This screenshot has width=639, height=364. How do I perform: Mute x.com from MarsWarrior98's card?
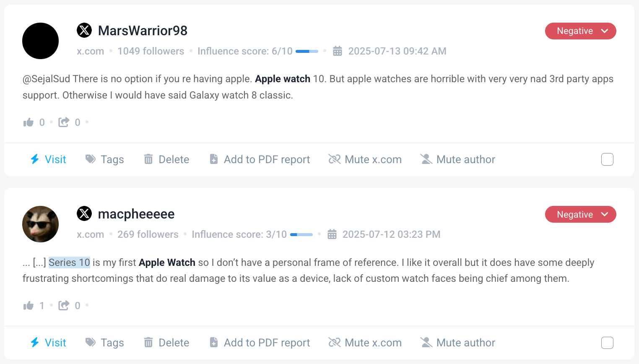[x=365, y=159]
